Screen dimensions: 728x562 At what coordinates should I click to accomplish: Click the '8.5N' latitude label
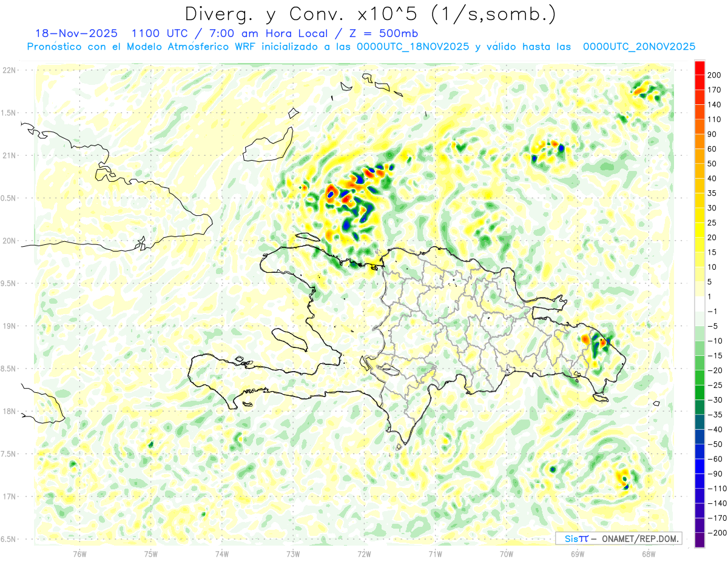tap(9, 369)
